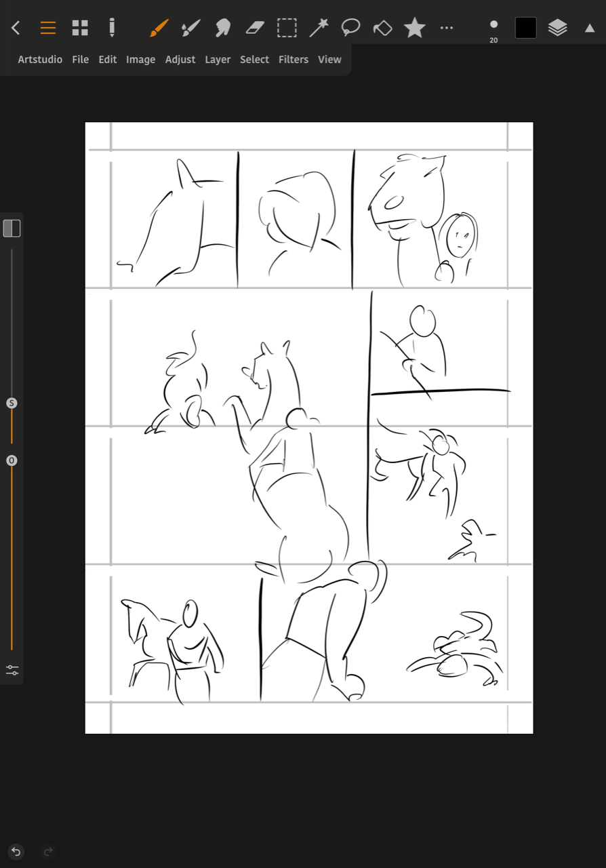Screen dimensions: 606x868
Task: Open the Image menu
Action: (141, 60)
